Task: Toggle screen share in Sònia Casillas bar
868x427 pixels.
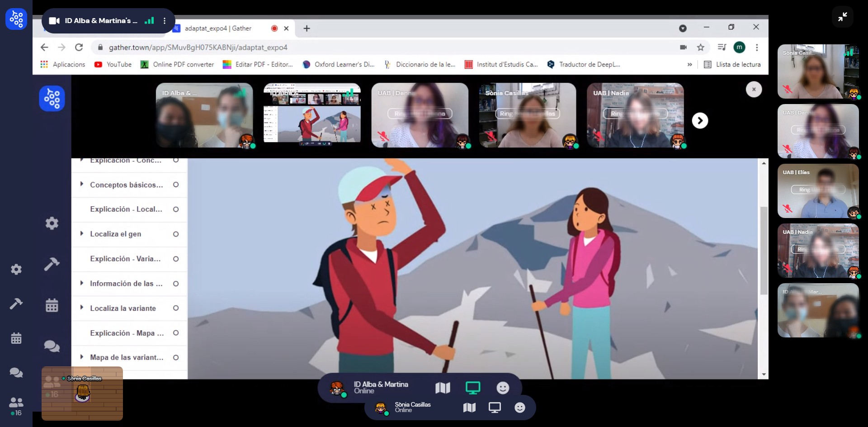Action: point(495,408)
